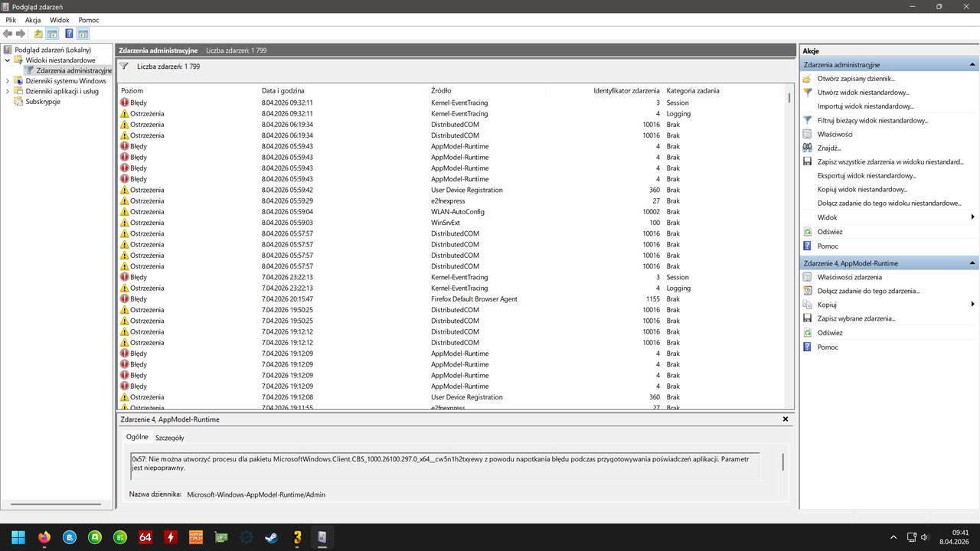This screenshot has width=980, height=551.
Task: Filter the view with Filtruj bieżący widok niestandardowy
Action: (x=873, y=120)
